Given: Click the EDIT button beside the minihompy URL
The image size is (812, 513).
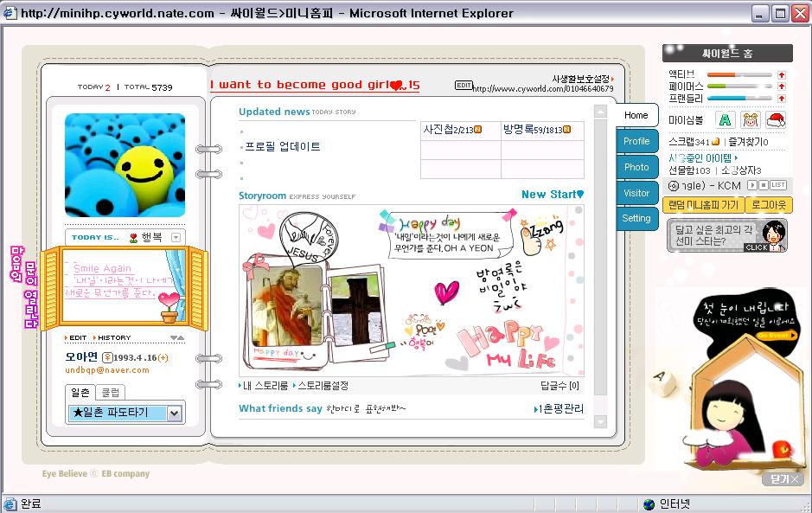Looking at the screenshot, I should [x=464, y=85].
